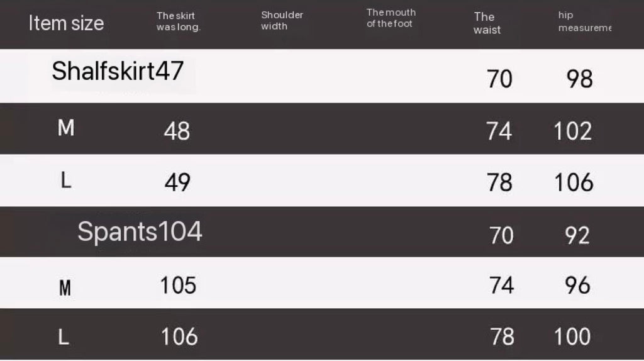644x361 pixels.
Task: Click the "Spants104" row label
Action: click(140, 232)
